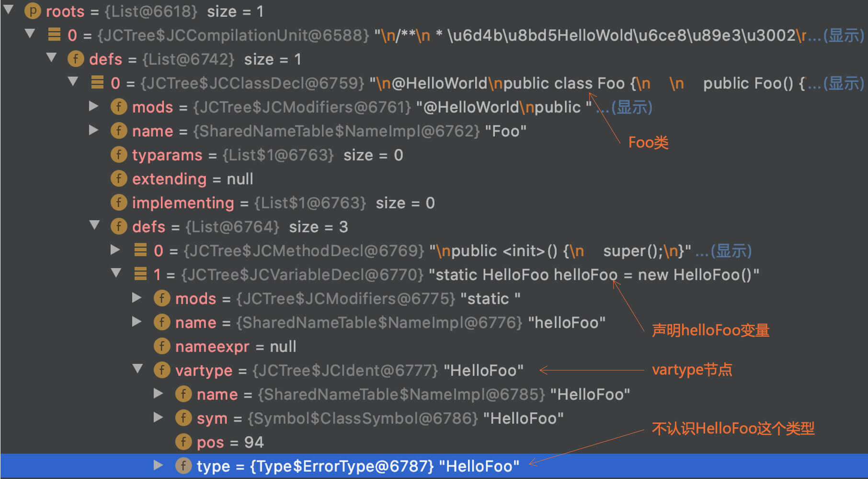
Task: Click the 'p' icon beside roots
Action: click(x=33, y=11)
